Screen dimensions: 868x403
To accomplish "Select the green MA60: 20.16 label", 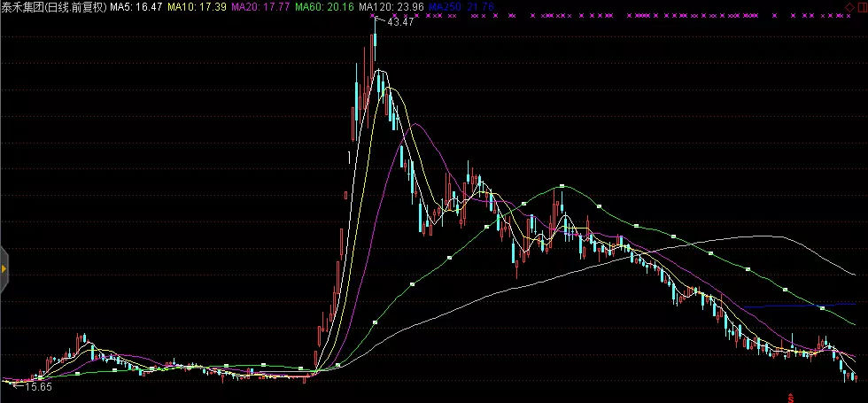I will click(325, 7).
